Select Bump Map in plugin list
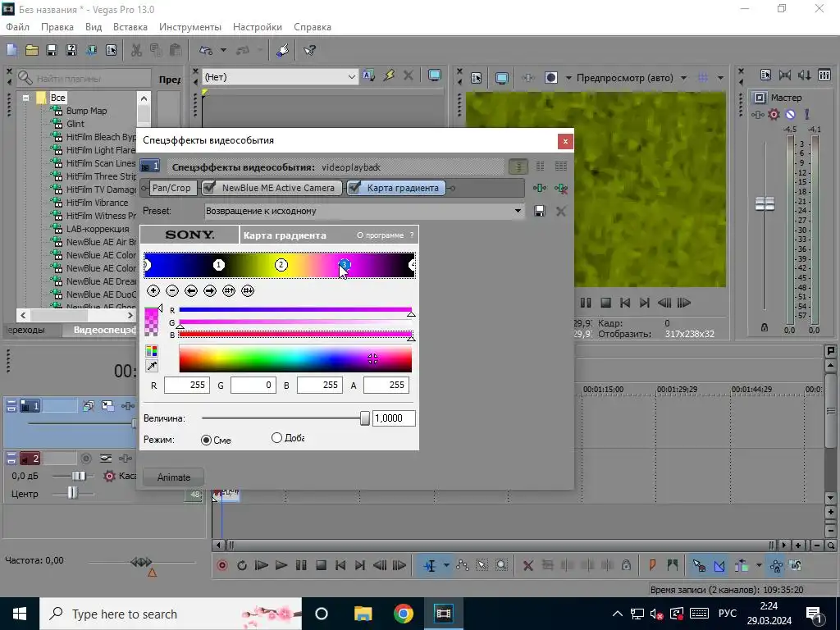840x630 pixels. point(86,111)
